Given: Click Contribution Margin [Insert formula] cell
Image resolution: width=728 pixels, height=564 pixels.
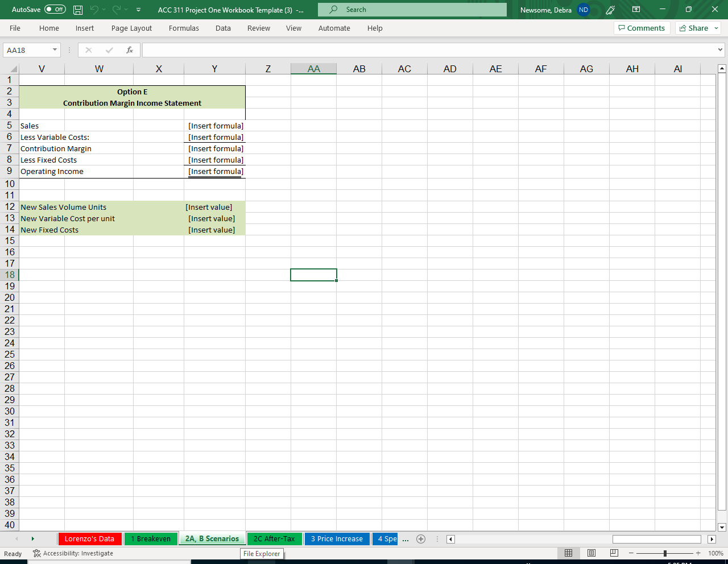Looking at the screenshot, I should coord(215,148).
